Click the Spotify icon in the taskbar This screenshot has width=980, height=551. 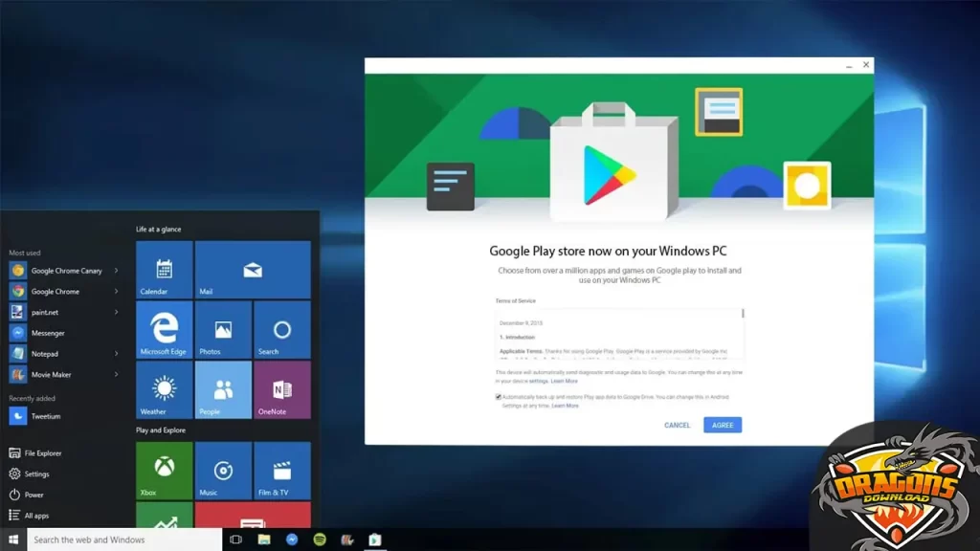click(x=320, y=540)
